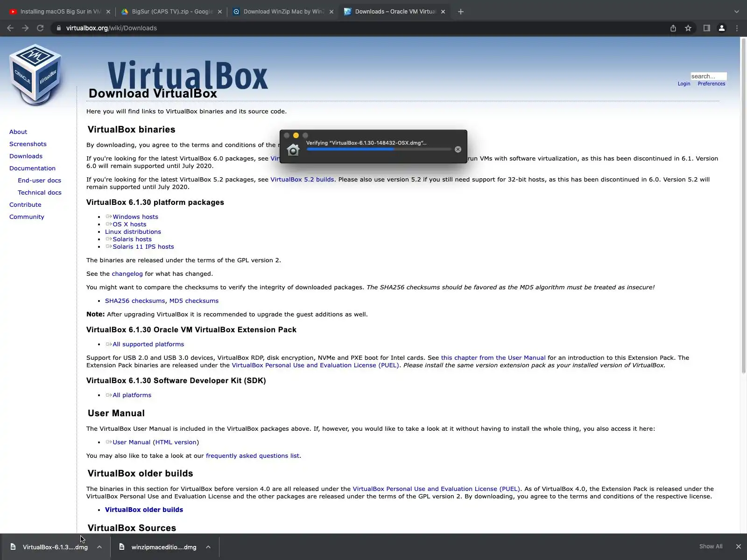Click the Windows hosts download link
Viewport: 747px width, 560px height.
click(135, 217)
